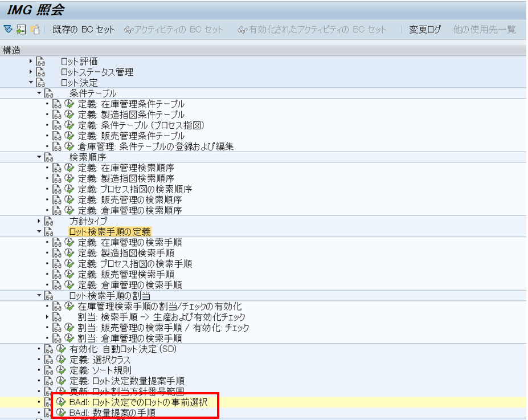The width and height of the screenshot is (528, 420).
Task: Select highlighted ロット検索手順の定義 tree item
Action: coord(110,231)
